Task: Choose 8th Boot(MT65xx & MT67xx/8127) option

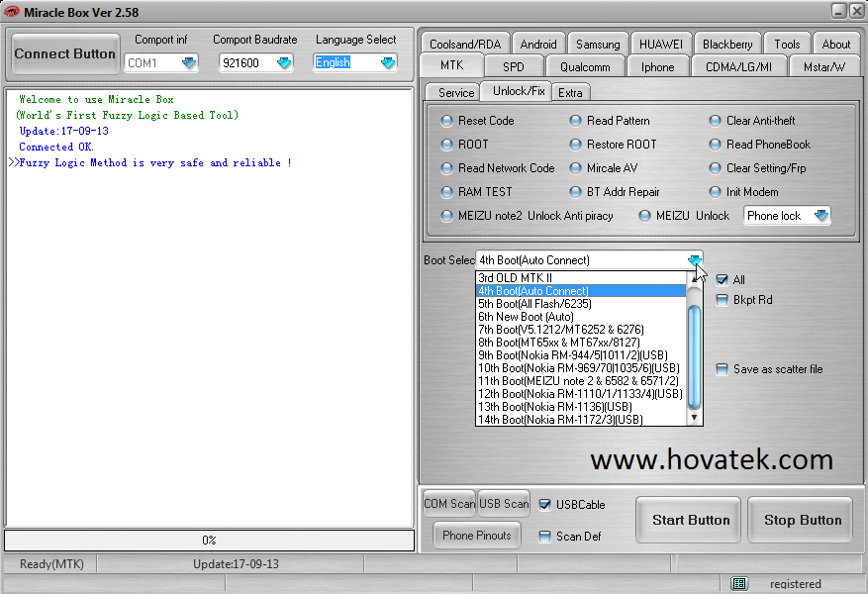Action: 580,343
